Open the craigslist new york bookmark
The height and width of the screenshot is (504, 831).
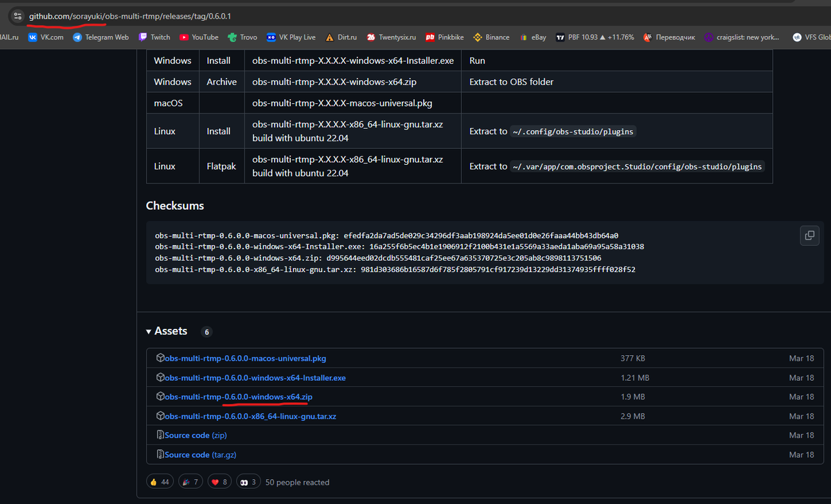pyautogui.click(x=742, y=37)
